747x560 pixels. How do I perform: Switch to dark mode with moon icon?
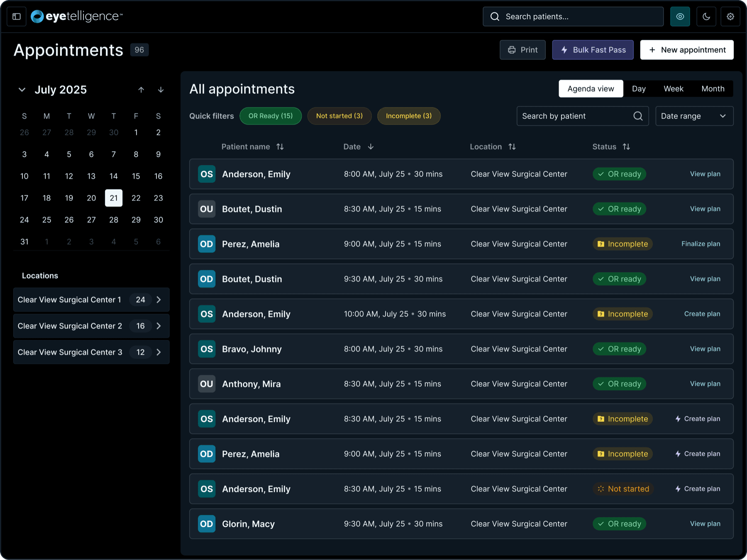coord(706,17)
